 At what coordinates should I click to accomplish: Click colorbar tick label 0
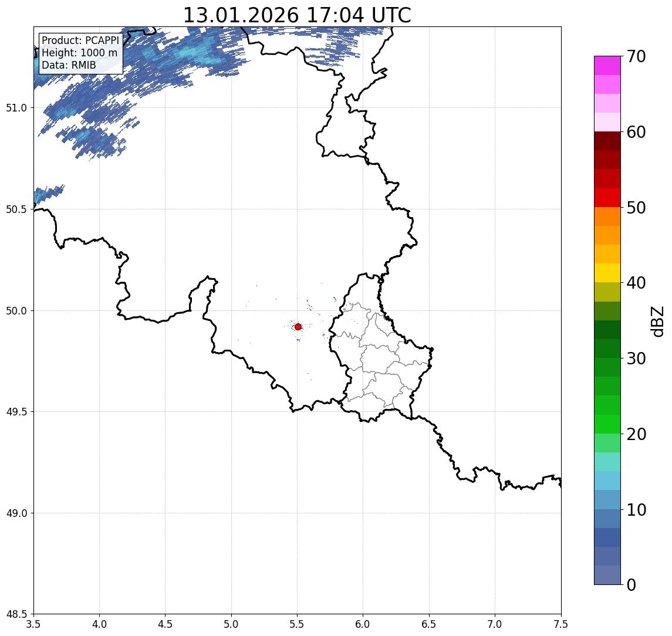pos(632,584)
